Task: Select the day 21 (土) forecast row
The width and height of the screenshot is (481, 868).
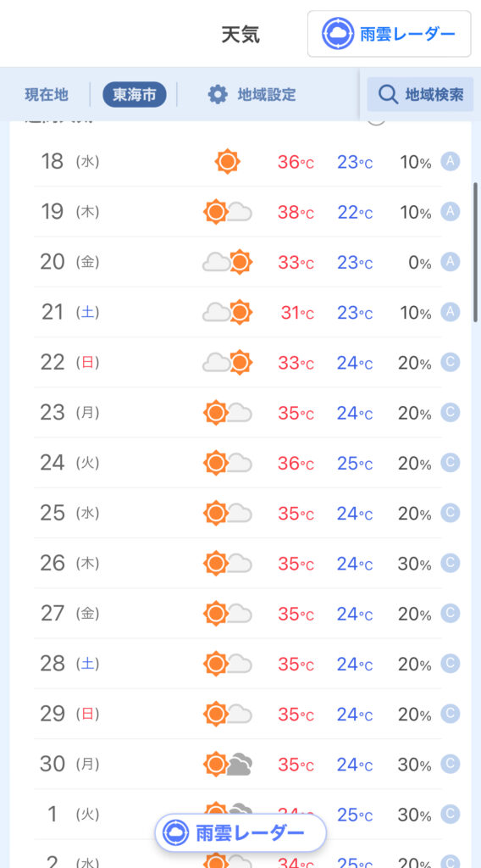Action: tap(238, 312)
